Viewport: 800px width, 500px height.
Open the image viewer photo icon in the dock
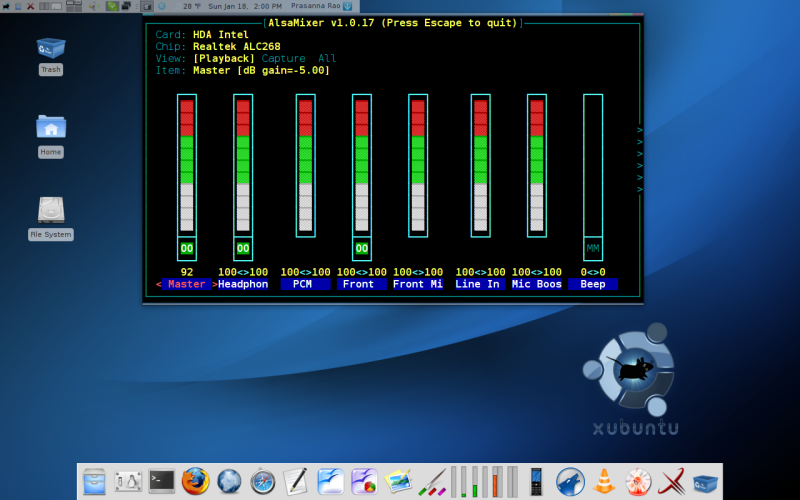[398, 481]
